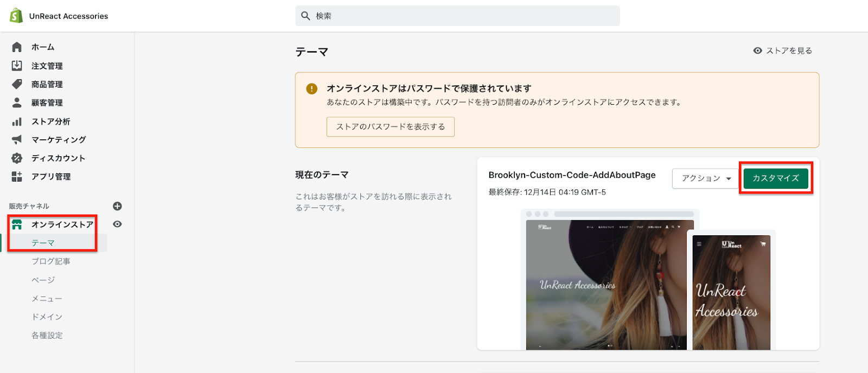Click the Shopify bag logo
Image resolution: width=868 pixels, height=373 pixels.
[16, 16]
